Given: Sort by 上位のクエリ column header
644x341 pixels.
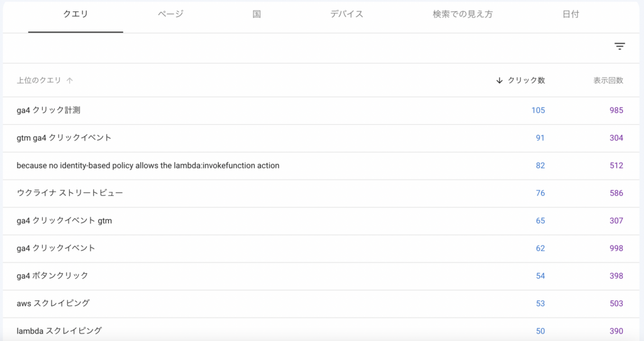Looking at the screenshot, I should tap(38, 80).
